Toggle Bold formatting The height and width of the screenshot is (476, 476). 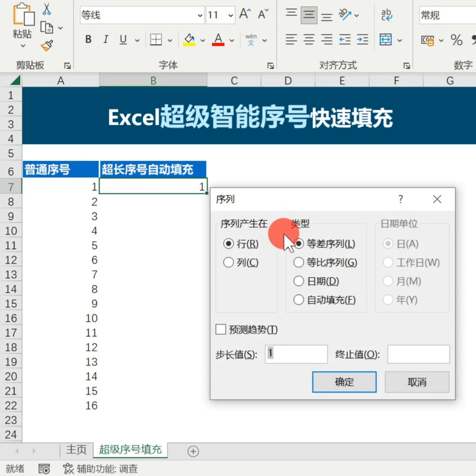(88, 40)
